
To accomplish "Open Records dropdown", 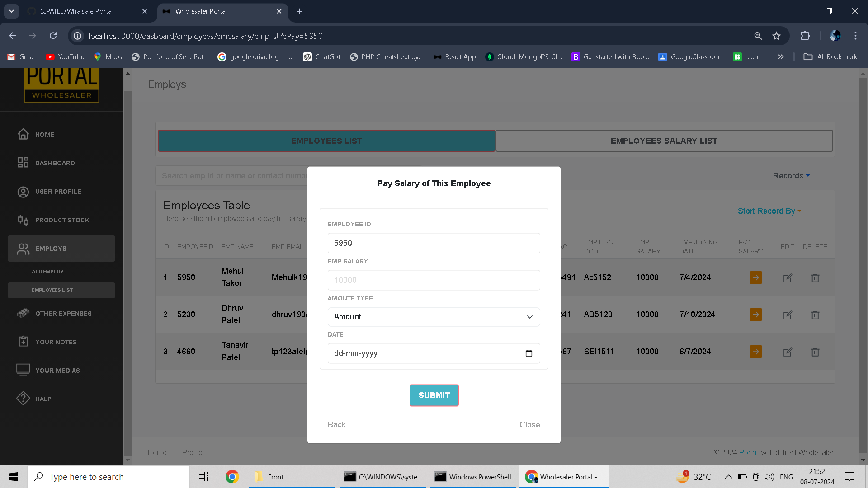I will click(x=791, y=176).
